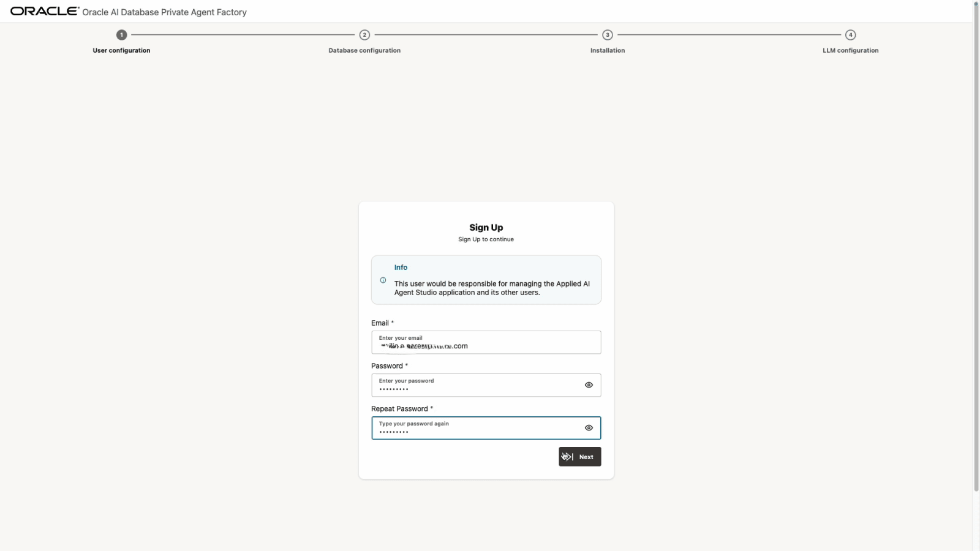Viewport: 980px width, 551px height.
Task: Select step 1 User configuration circle
Action: [121, 35]
